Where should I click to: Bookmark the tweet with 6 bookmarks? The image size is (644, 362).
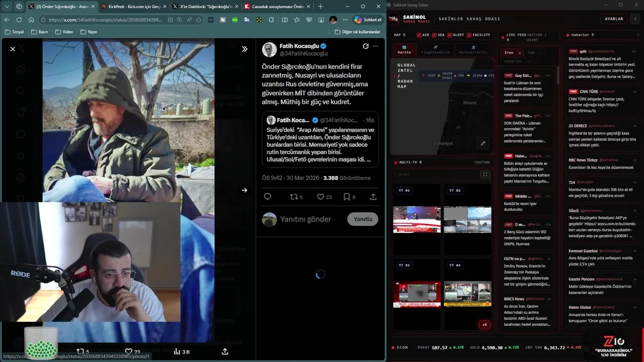(349, 197)
